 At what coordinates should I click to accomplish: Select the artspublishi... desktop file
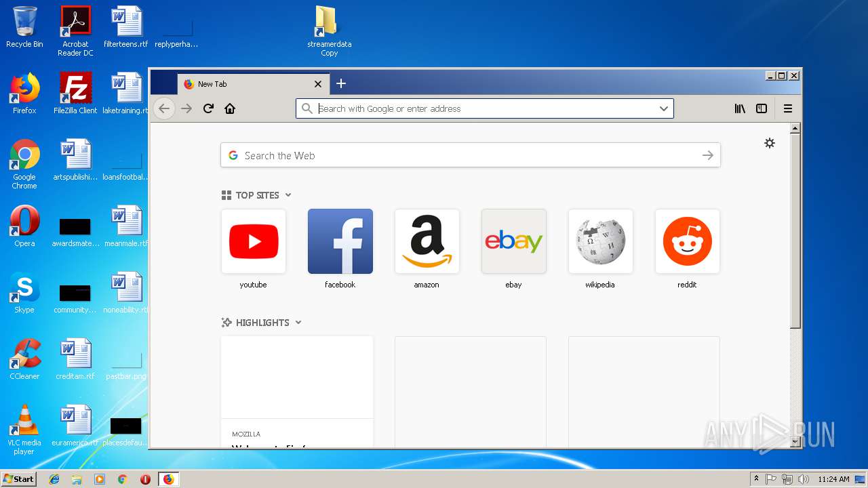[75, 160]
